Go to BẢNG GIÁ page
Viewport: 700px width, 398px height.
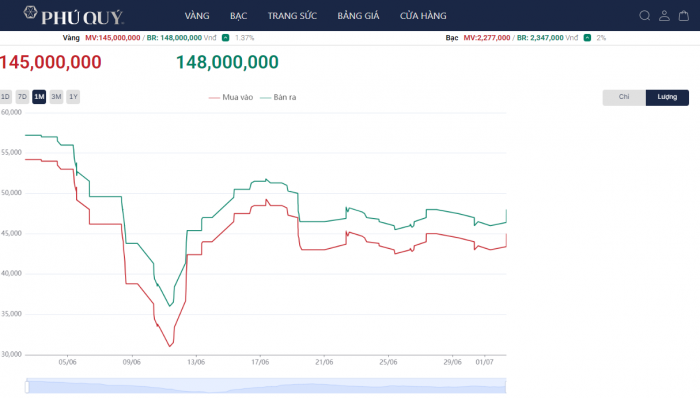click(x=358, y=16)
